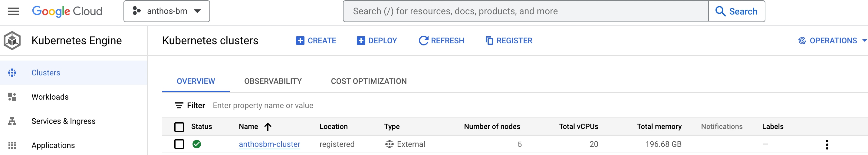Click the Kubernetes clusters page title

click(x=210, y=41)
